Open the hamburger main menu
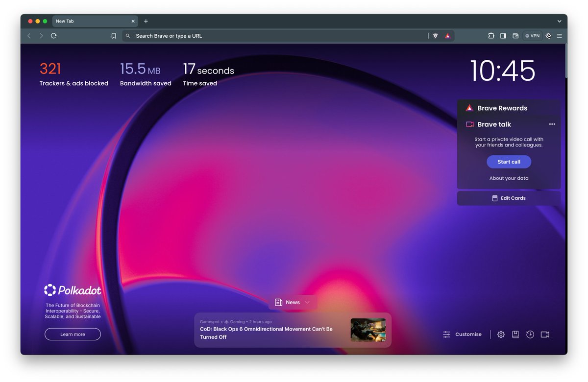Viewport: 588px width, 382px height. (x=560, y=36)
